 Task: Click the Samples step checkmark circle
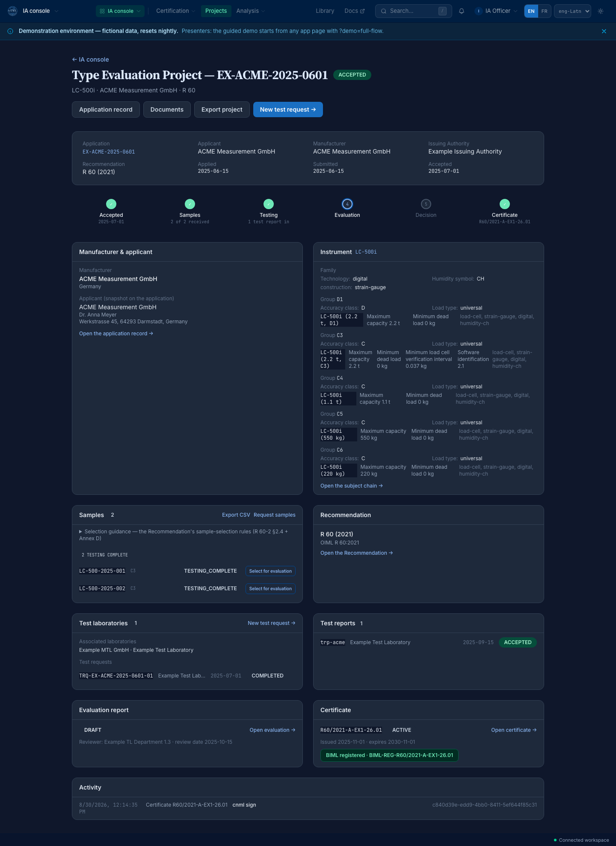[x=190, y=204]
